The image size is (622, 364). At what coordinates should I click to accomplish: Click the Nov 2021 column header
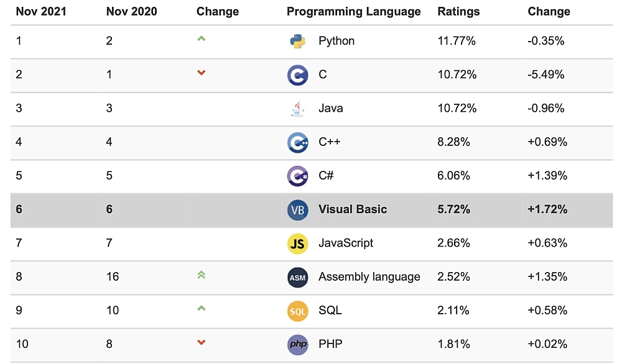[x=40, y=12]
